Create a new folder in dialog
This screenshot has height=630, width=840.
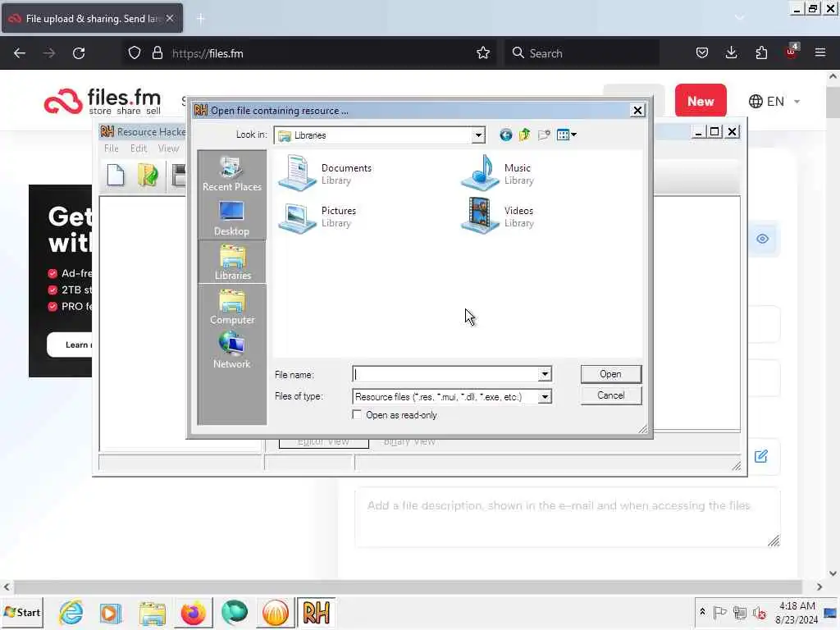(x=544, y=135)
